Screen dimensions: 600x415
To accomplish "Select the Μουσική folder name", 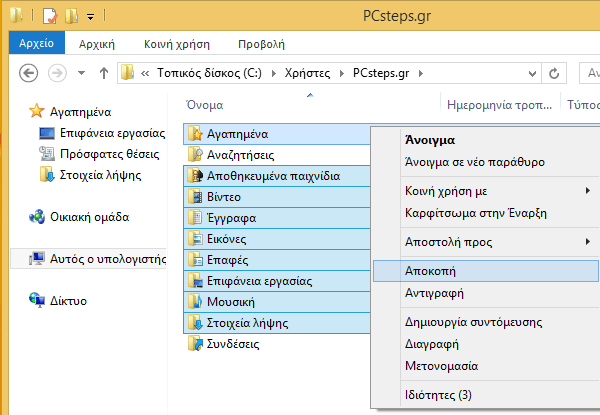I will point(231,302).
